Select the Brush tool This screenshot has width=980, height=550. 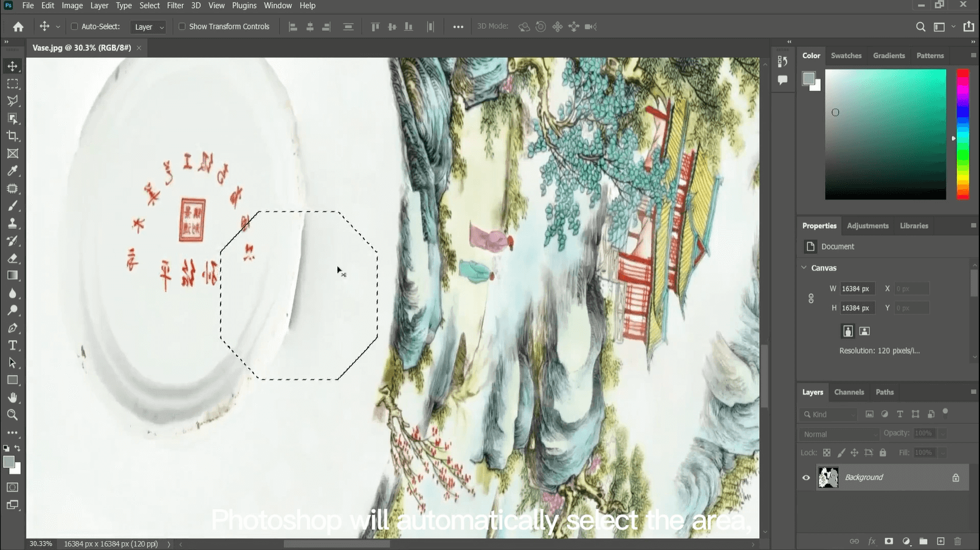click(12, 206)
